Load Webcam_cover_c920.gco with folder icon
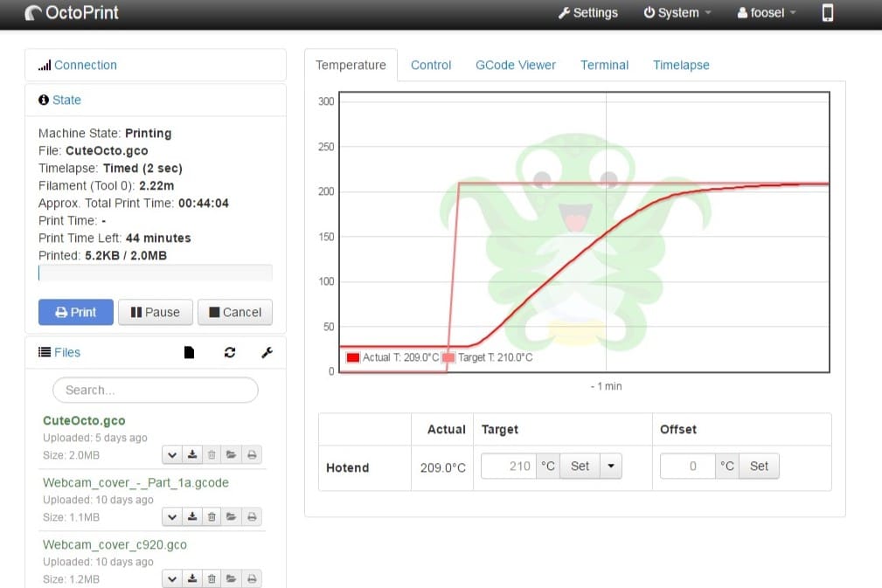This screenshot has height=588, width=882. click(x=231, y=578)
